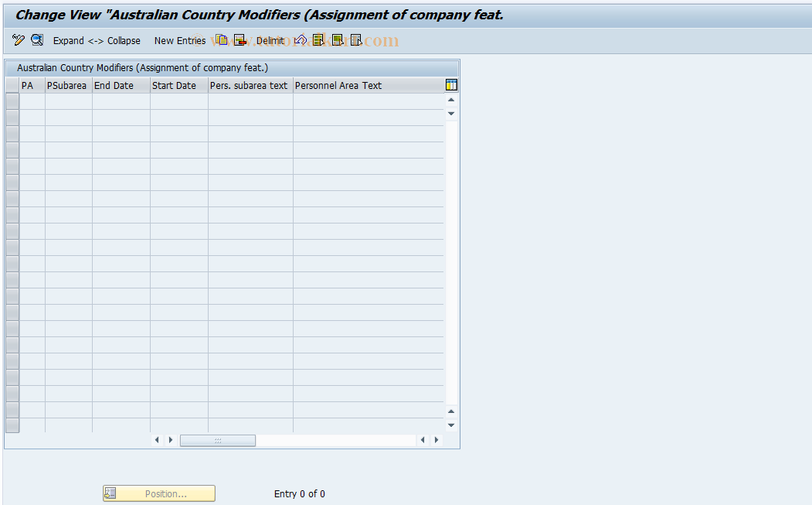The width and height of the screenshot is (812, 505).
Task: Click the Deselect All icon
Action: [x=355, y=40]
